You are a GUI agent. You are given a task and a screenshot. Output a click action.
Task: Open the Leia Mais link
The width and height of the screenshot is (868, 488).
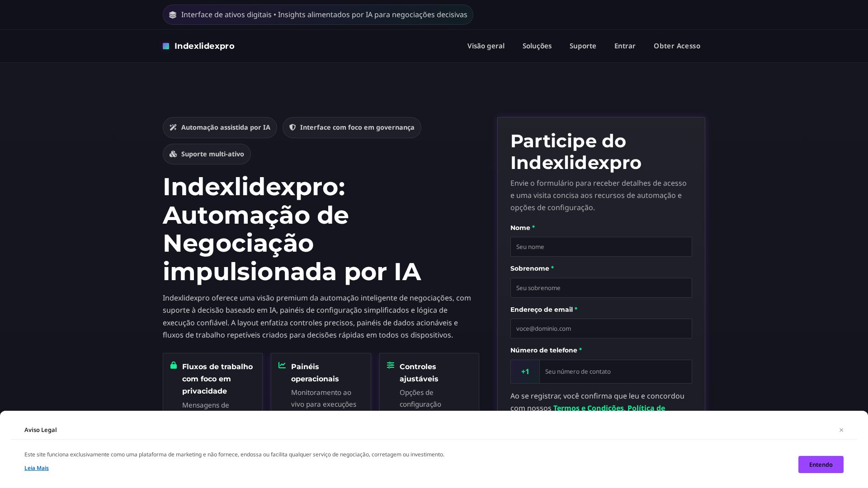[37, 468]
